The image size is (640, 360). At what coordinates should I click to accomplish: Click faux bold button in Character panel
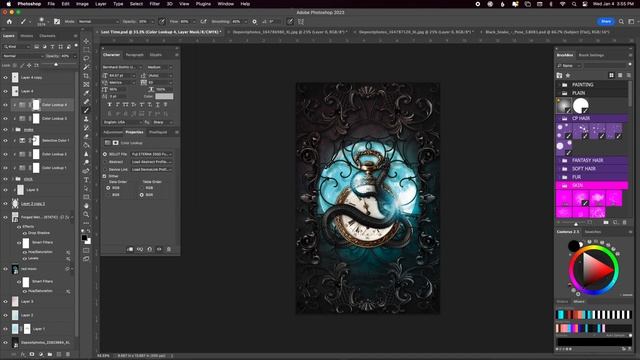click(109, 104)
